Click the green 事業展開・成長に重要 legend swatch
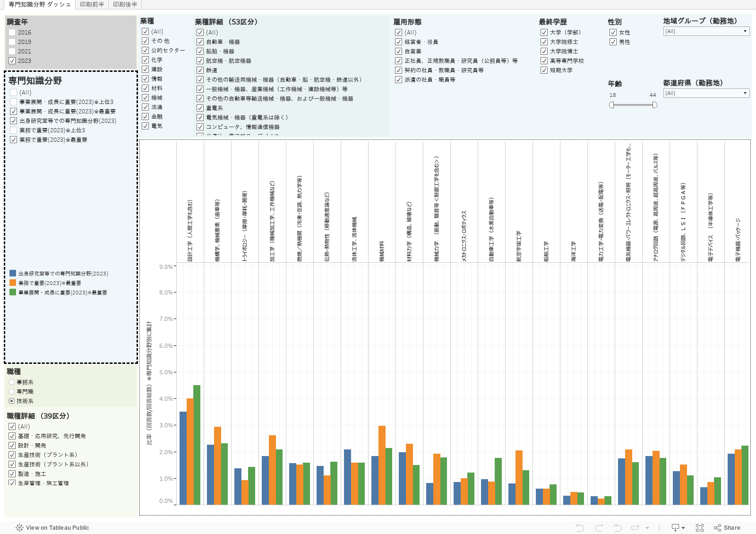The width and height of the screenshot is (756, 534). pos(13,293)
